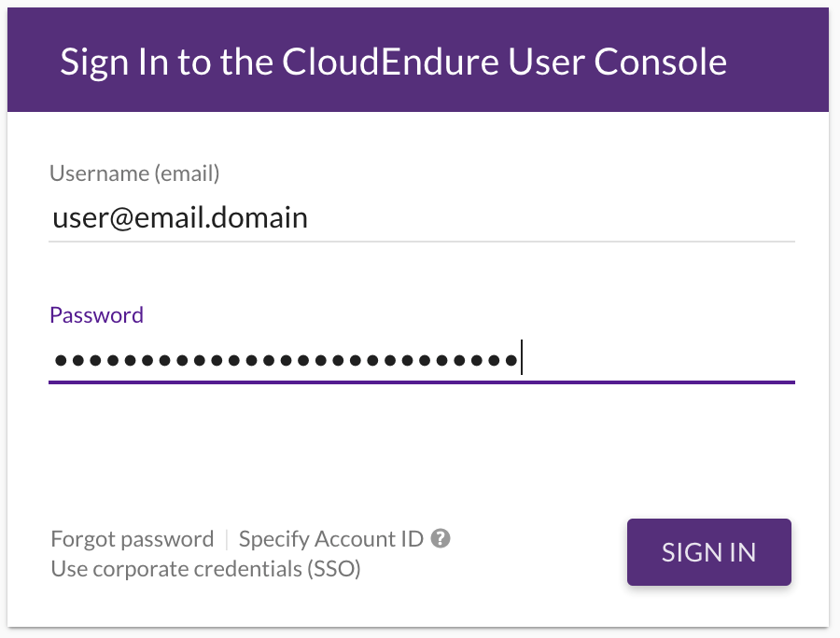Click the word Forgot in the password link

click(82, 539)
